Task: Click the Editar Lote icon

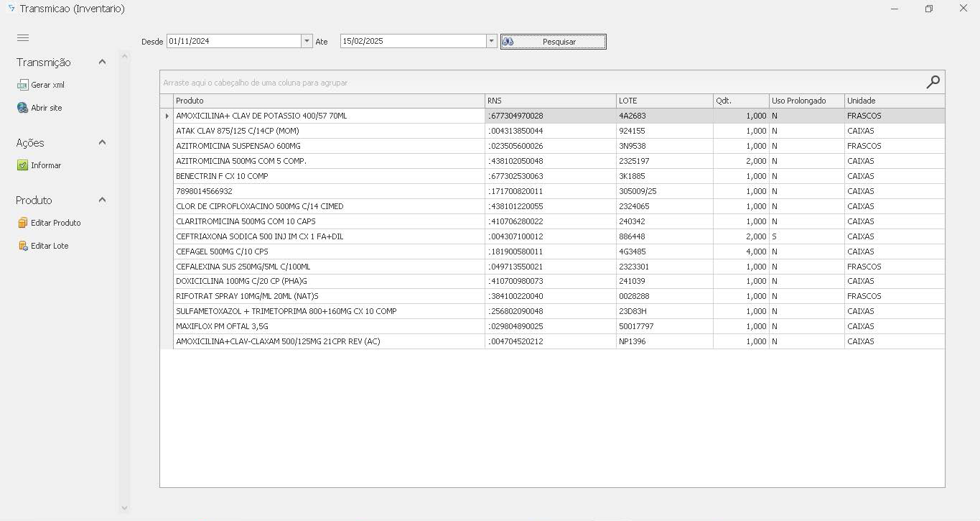Action: coord(22,246)
